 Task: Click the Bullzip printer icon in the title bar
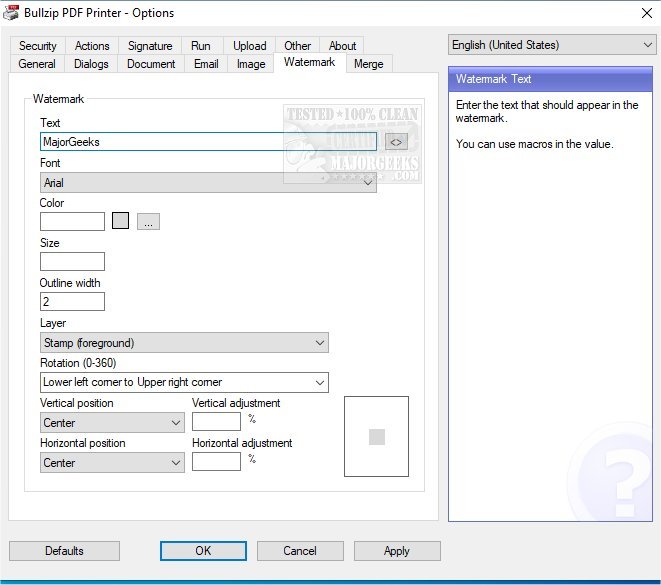click(11, 13)
